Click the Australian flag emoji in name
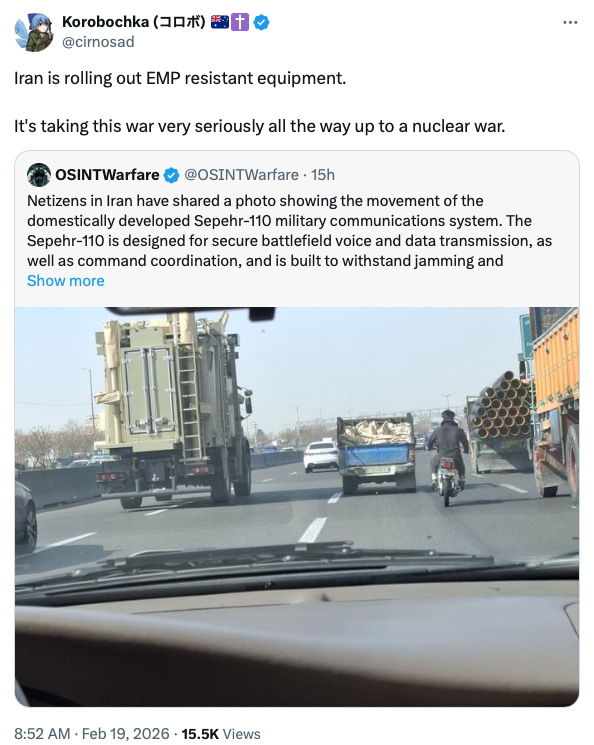 coord(220,22)
